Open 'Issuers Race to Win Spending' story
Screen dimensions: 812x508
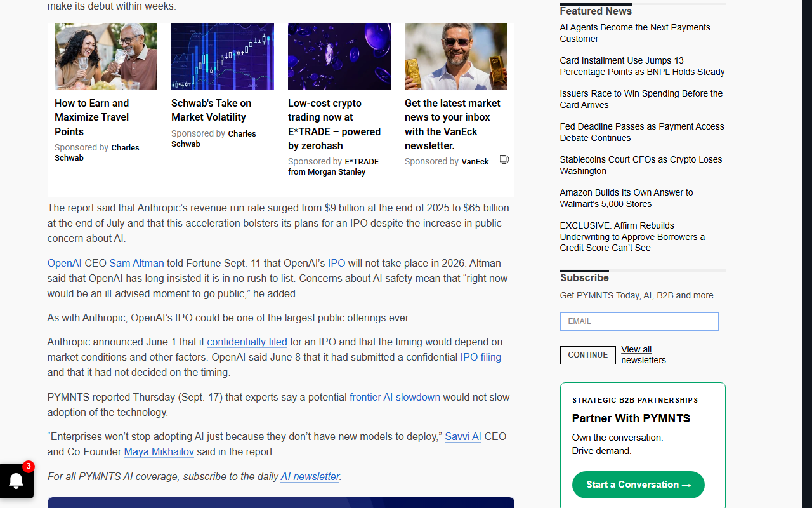pos(641,99)
